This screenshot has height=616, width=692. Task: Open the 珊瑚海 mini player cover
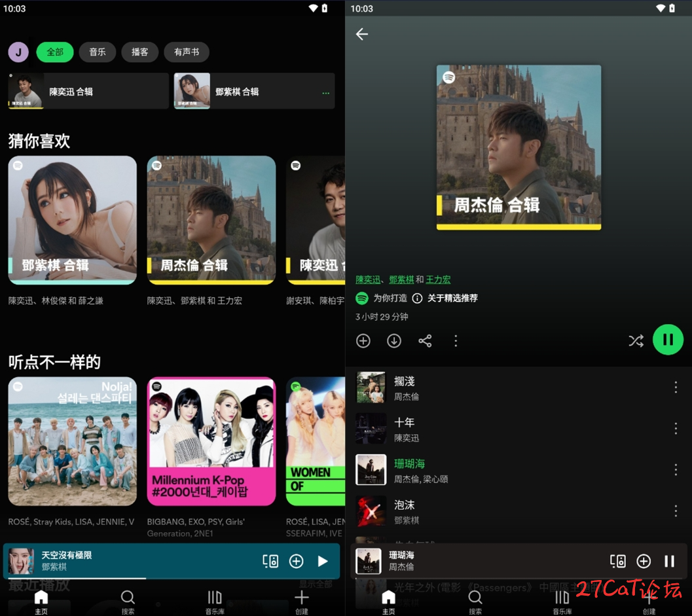369,561
